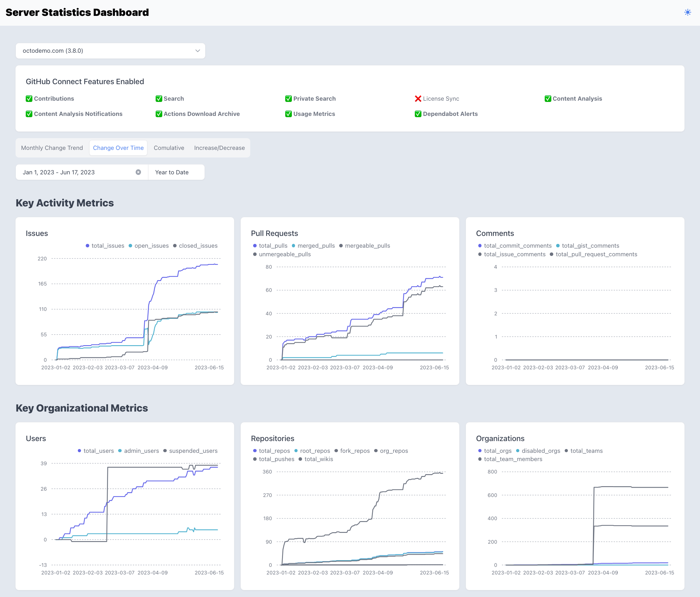Click the Server Statistics Dashboard title
This screenshot has height=597, width=700.
click(x=77, y=12)
